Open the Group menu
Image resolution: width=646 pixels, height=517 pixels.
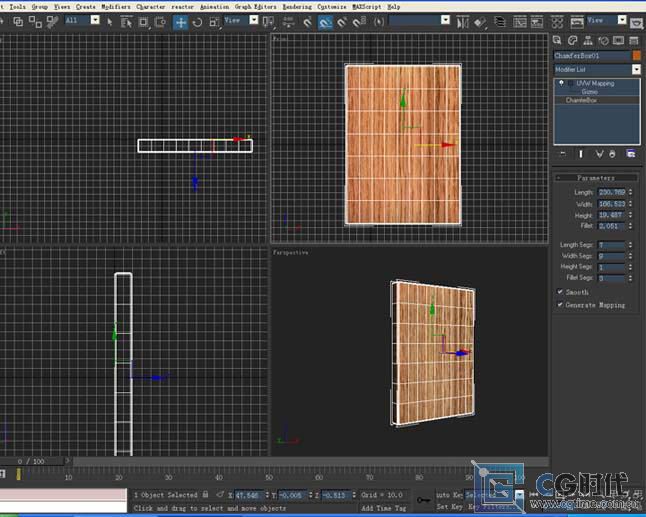click(40, 7)
